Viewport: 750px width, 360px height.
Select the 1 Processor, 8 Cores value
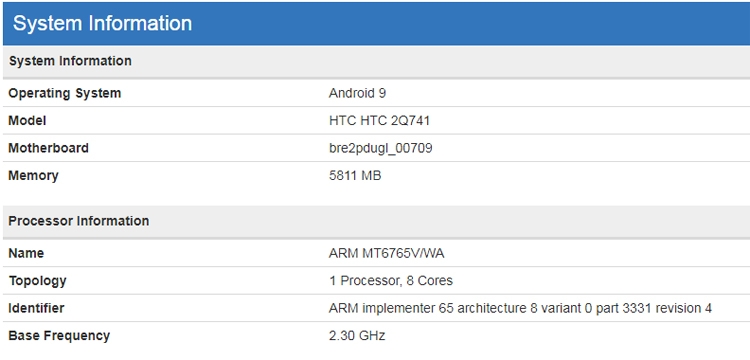[x=391, y=281]
